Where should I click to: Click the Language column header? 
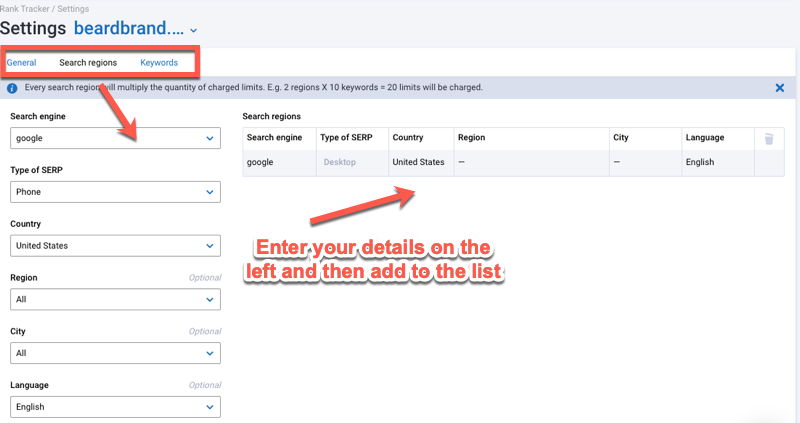tap(705, 138)
